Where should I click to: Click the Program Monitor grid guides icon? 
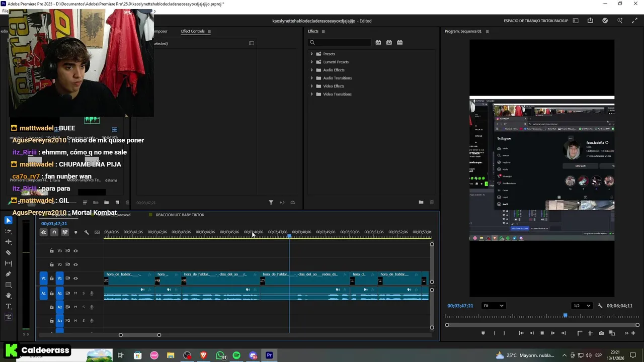click(x=590, y=333)
